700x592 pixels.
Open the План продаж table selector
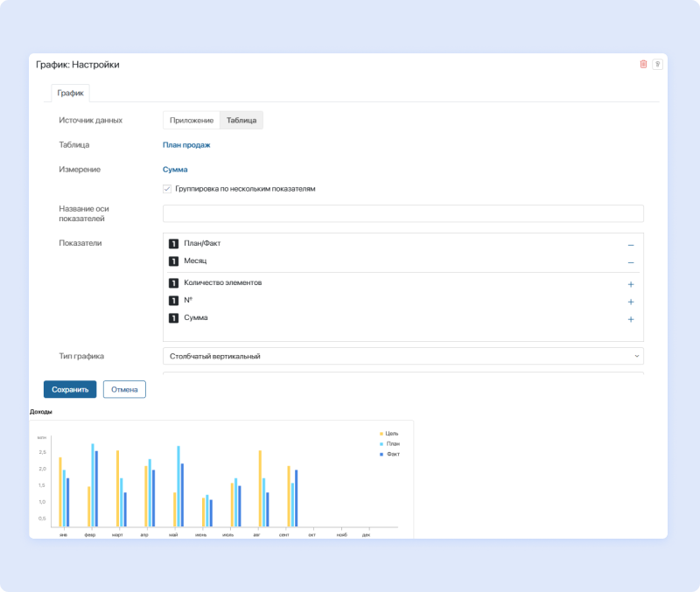pyautogui.click(x=186, y=145)
